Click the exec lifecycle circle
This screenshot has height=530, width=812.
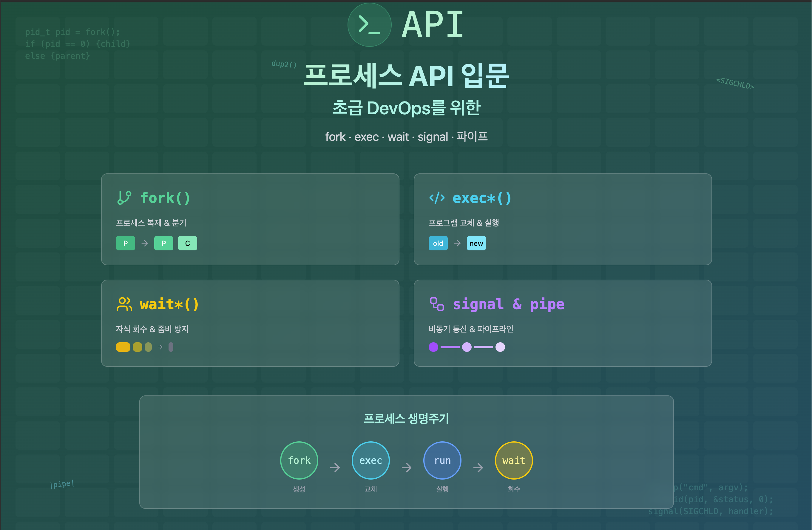tap(371, 460)
